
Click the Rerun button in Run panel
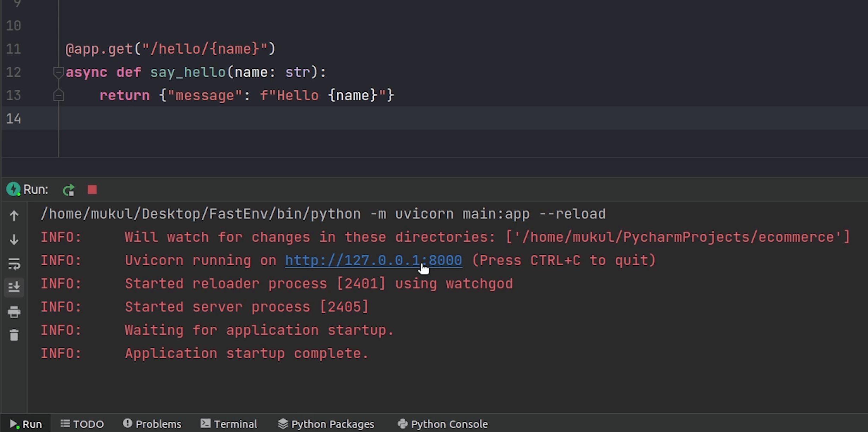click(69, 190)
